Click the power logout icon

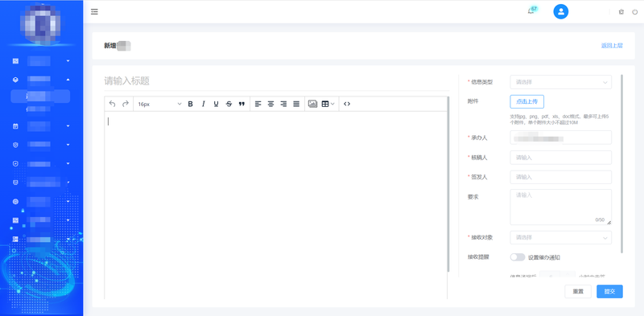point(635,12)
